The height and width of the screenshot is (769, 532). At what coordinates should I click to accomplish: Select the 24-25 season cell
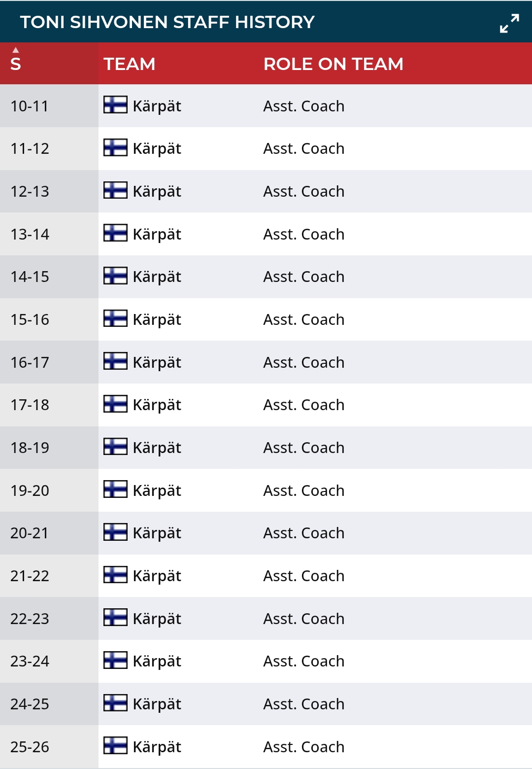30,704
